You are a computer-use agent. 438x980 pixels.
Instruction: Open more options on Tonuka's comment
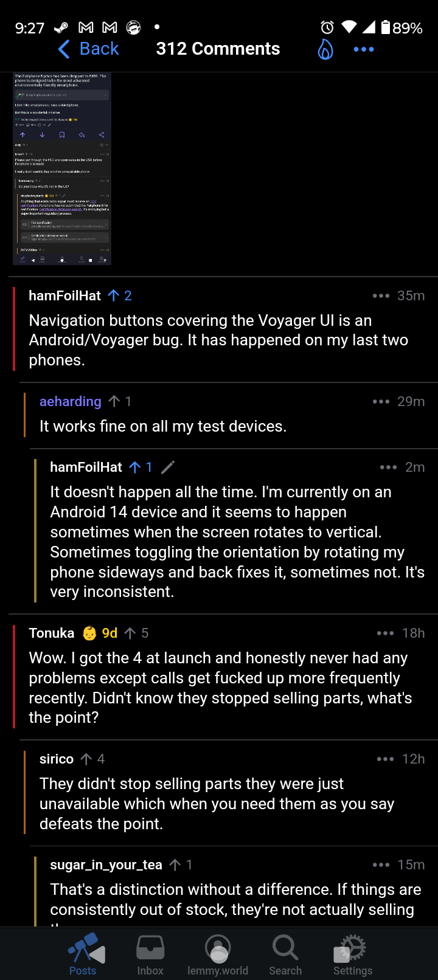pyautogui.click(x=385, y=633)
